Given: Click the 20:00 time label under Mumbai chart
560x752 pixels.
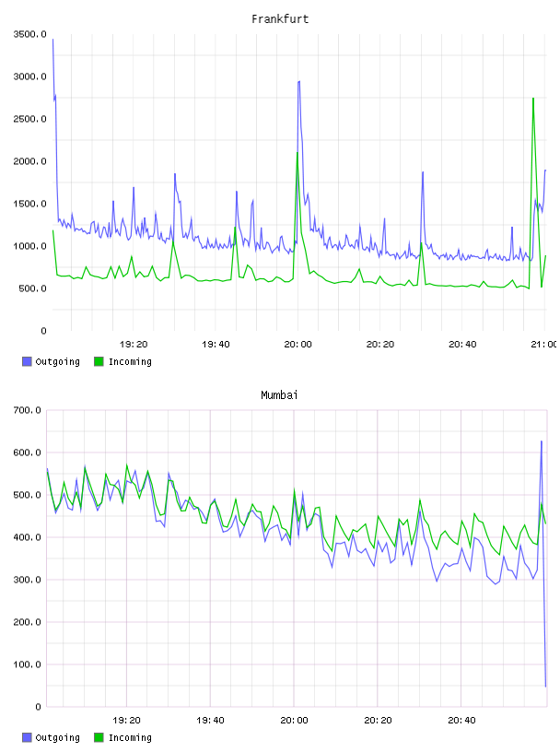Looking at the screenshot, I should click(x=295, y=721).
